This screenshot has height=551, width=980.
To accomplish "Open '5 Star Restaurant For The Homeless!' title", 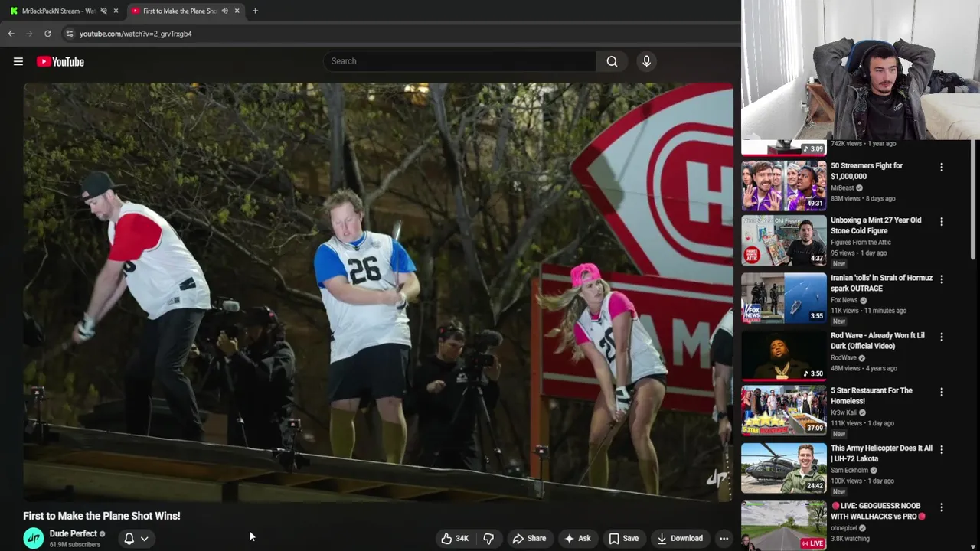I will click(x=871, y=396).
